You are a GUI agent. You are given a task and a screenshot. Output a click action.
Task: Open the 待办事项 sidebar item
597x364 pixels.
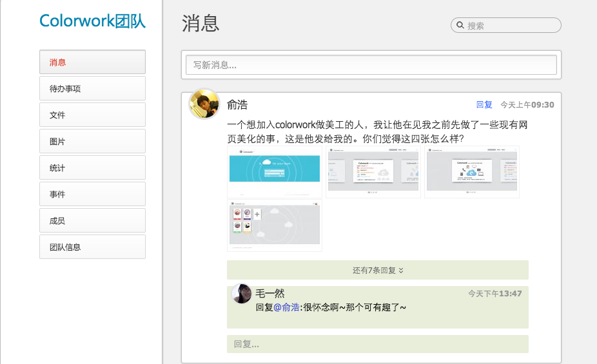click(93, 88)
